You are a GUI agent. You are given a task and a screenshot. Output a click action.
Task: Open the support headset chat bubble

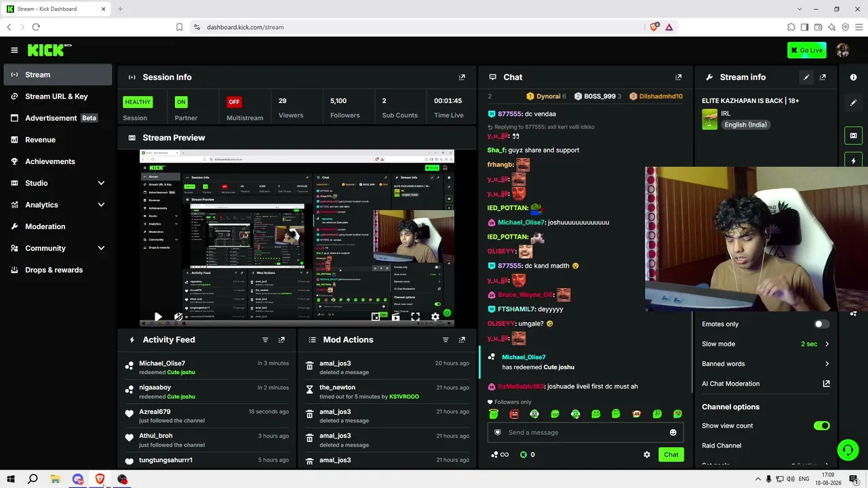pos(847,449)
